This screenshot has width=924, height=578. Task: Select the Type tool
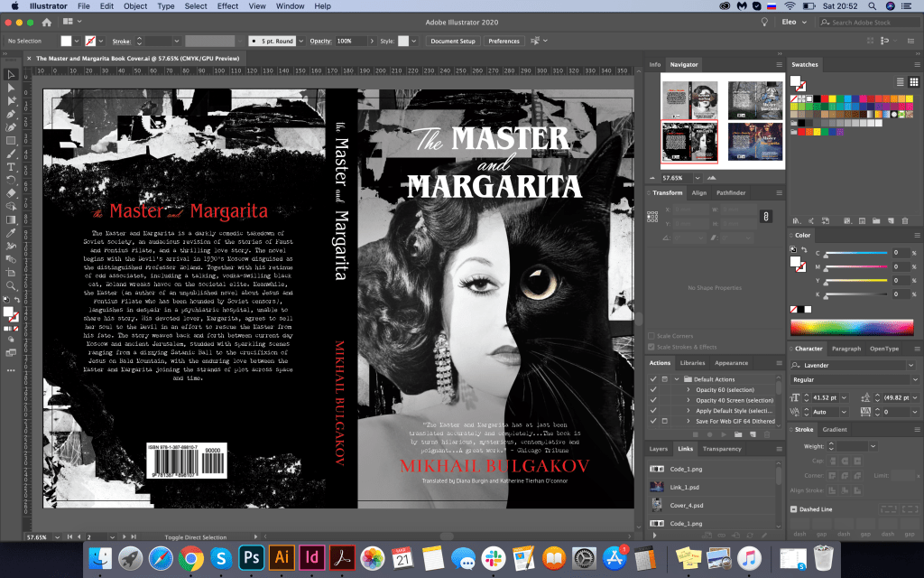pyautogui.click(x=11, y=166)
